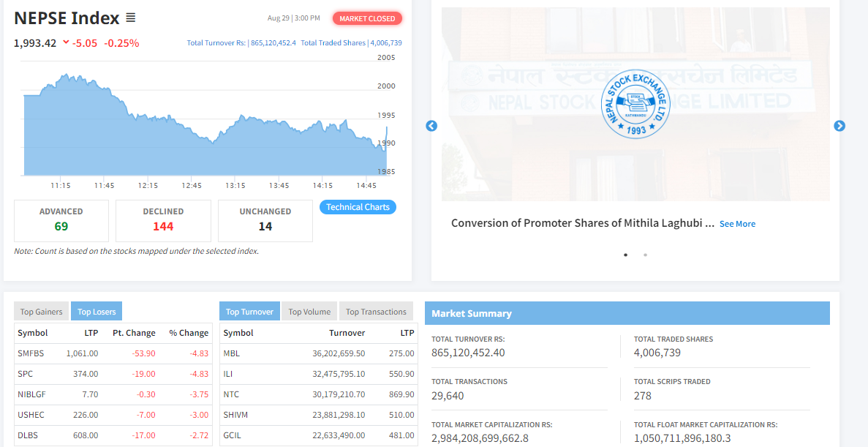Click the float market capitalization value 1,050,711,896,180.3
The image size is (868, 447).
click(682, 439)
